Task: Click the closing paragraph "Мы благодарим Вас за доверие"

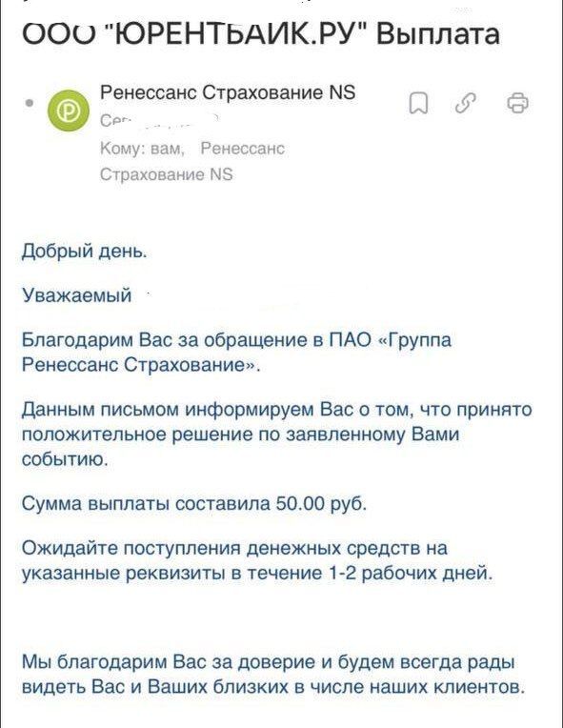Action: 273,674
